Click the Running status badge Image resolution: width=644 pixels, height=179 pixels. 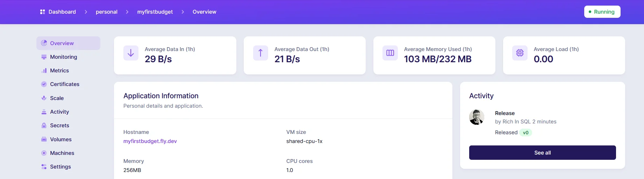coord(602,12)
